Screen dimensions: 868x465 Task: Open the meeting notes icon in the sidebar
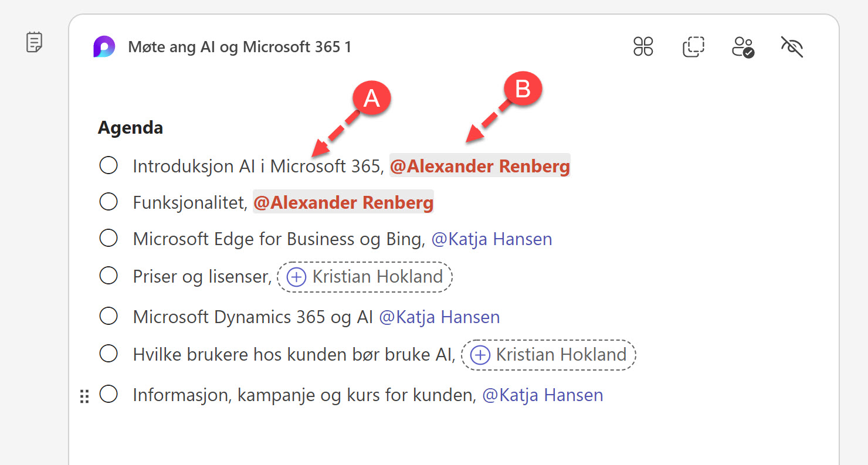click(35, 42)
